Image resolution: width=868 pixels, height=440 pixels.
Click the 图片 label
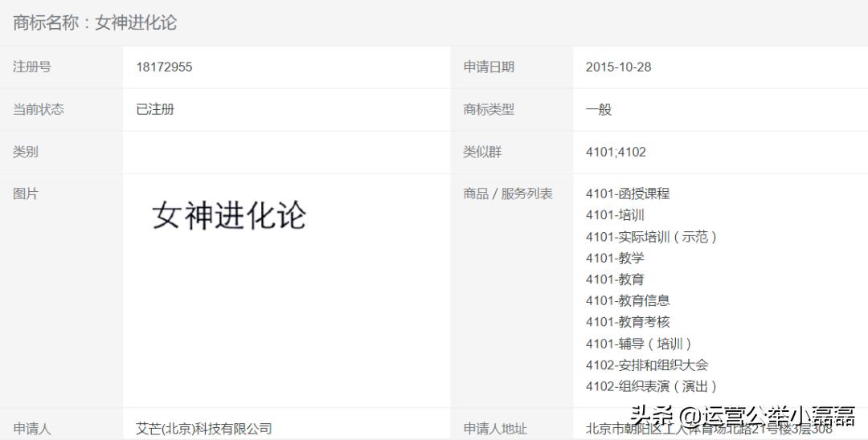(26, 194)
